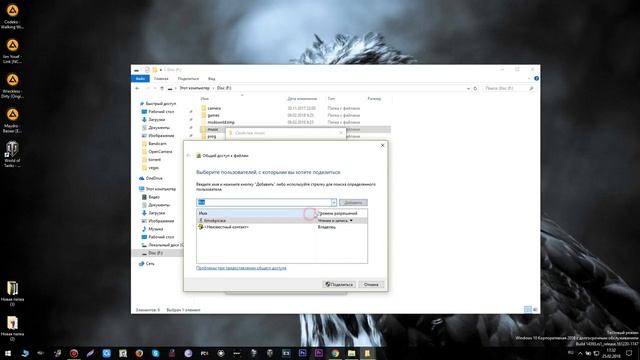Open OneDrive in the sidebar
640x360 pixels.
pos(154,178)
